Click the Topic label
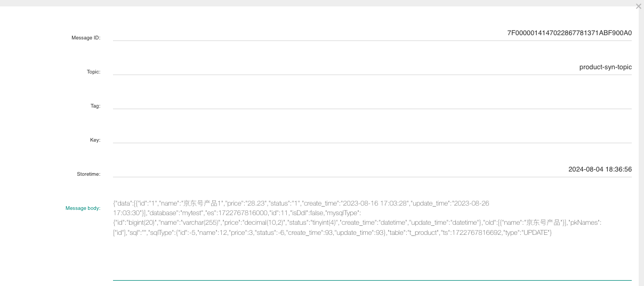The height and width of the screenshot is (286, 644). pyautogui.click(x=93, y=72)
